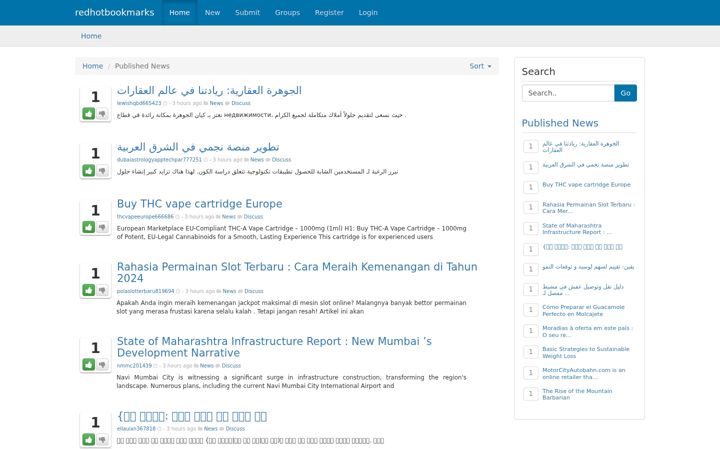
Task: Open sidebar link Basic Strategies to Sustainable Weight Loss
Action: pyautogui.click(x=586, y=353)
